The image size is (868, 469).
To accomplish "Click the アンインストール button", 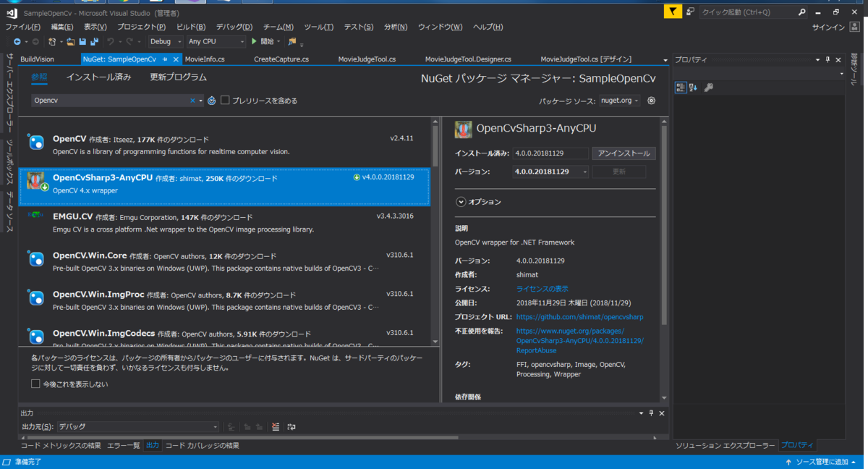I will [624, 153].
